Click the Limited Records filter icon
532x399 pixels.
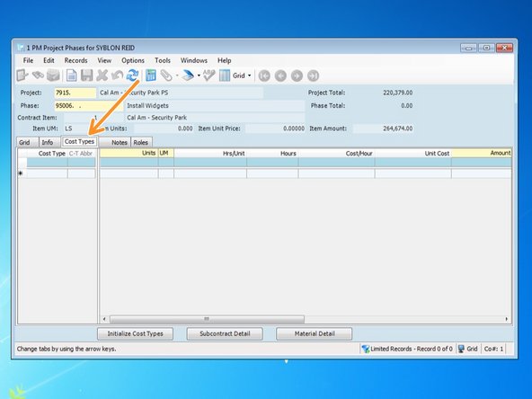click(366, 349)
